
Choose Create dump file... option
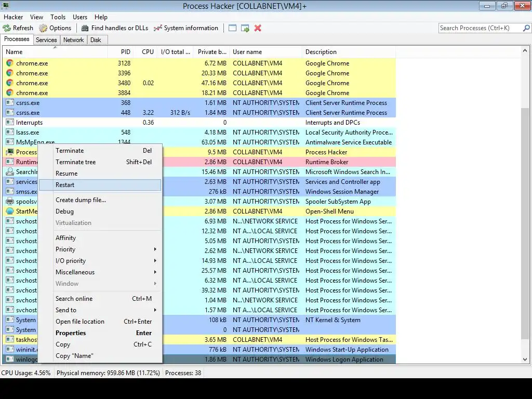100,200
